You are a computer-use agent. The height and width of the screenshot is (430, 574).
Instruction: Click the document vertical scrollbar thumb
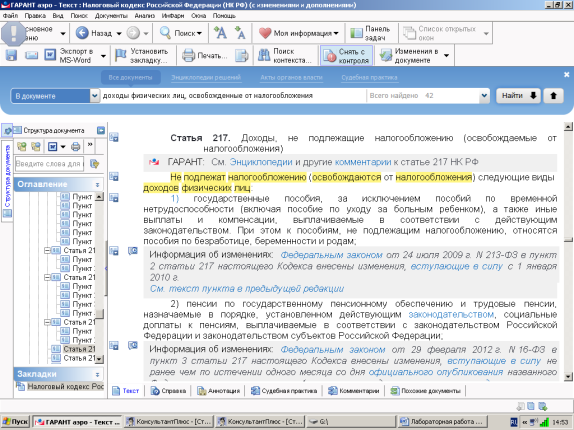coord(568,239)
